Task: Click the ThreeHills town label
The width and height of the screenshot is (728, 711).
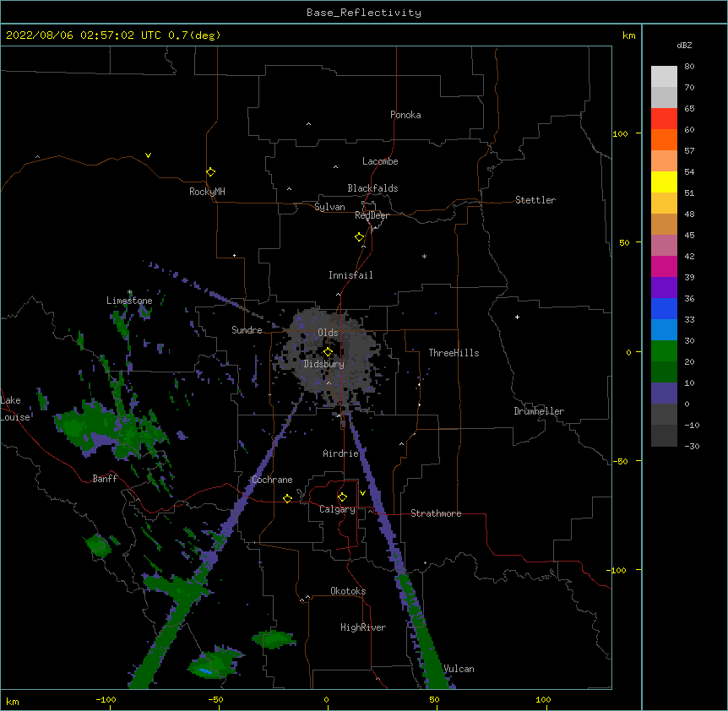Action: 454,353
